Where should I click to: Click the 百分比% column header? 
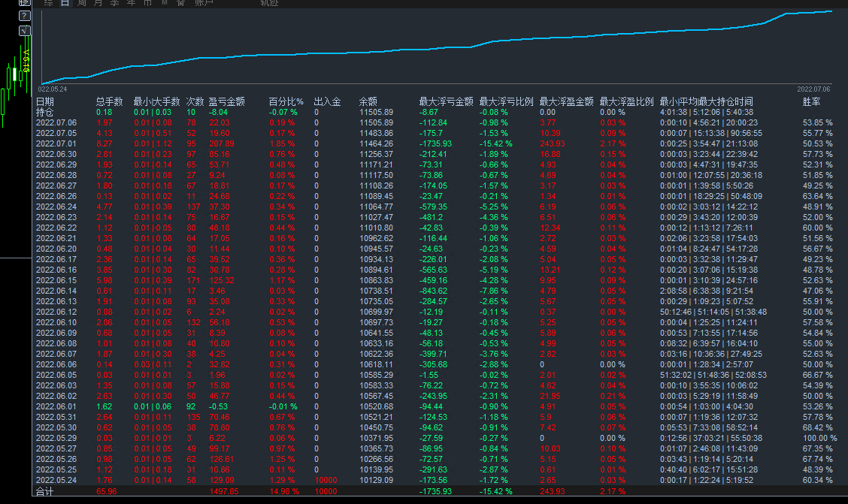286,101
